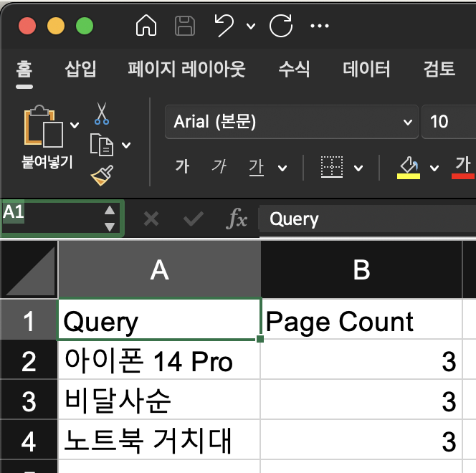
Task: Select page count cell for 비달사순
Action: [x=361, y=401]
